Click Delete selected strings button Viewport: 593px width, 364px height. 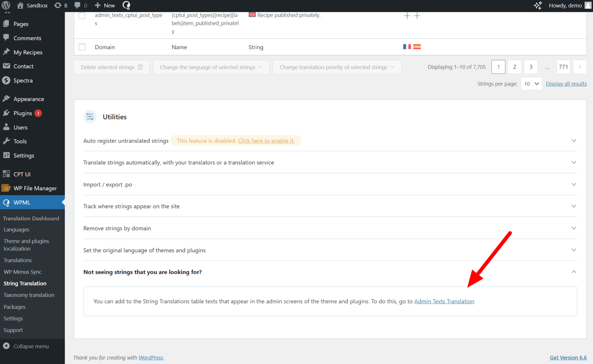point(112,67)
